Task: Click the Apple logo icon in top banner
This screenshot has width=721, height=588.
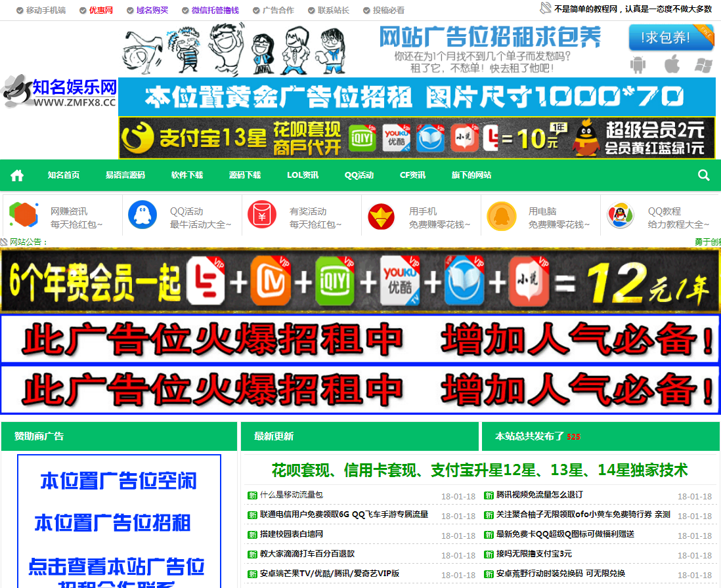Action: (672, 64)
